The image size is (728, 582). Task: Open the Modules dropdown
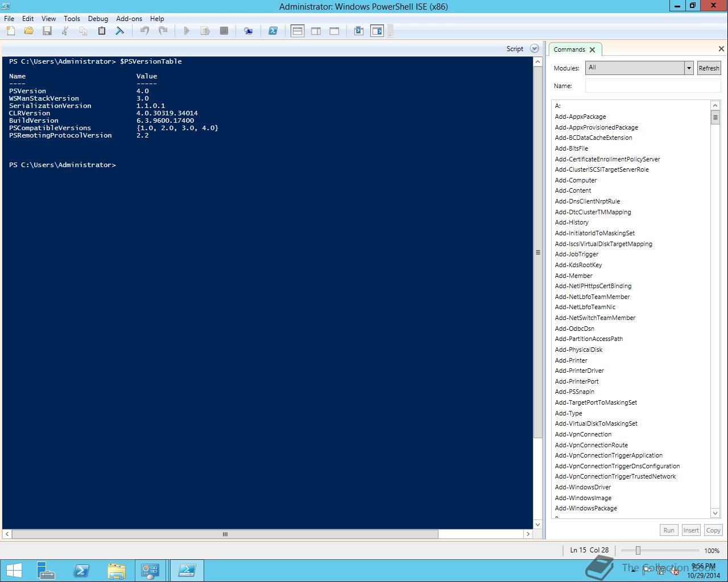point(639,68)
